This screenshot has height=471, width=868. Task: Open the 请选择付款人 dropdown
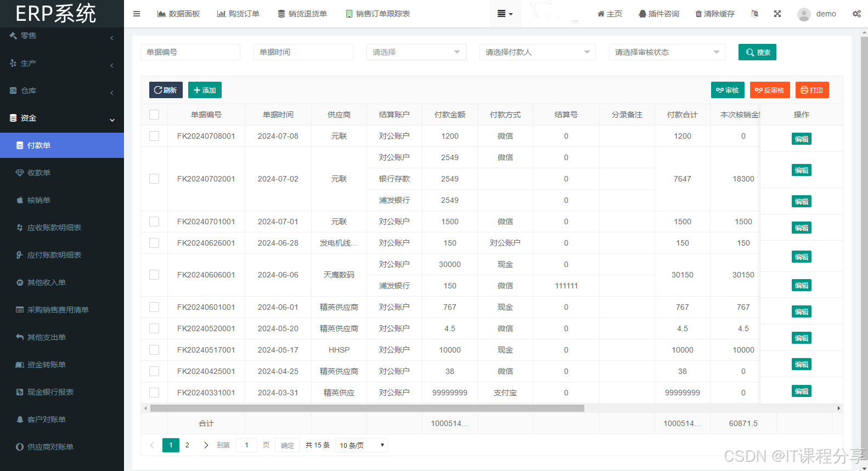pyautogui.click(x=537, y=52)
